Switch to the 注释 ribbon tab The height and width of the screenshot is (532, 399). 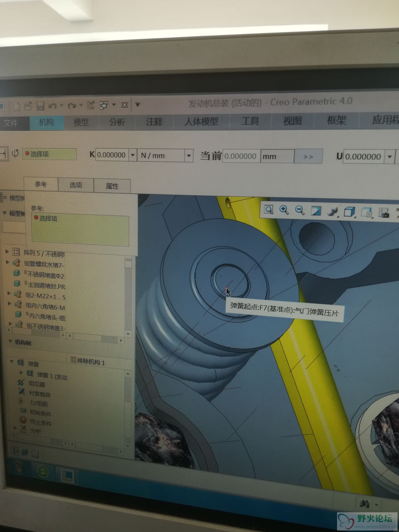coord(154,121)
